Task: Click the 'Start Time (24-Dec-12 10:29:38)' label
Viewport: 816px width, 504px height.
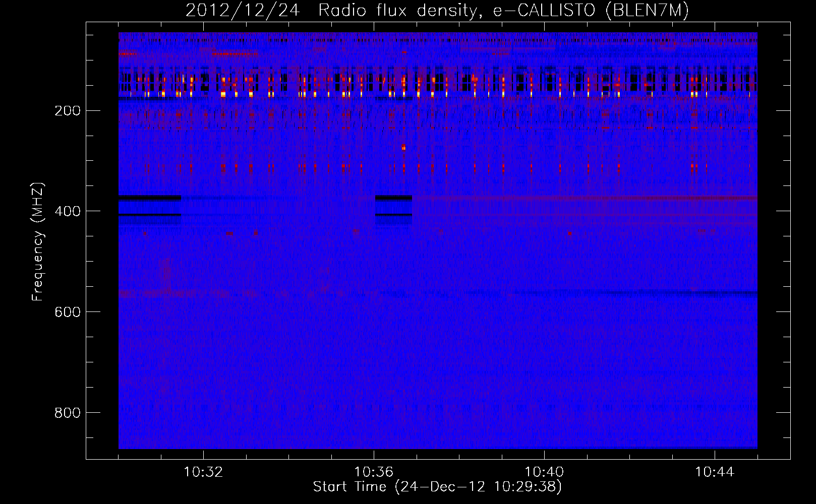Action: pyautogui.click(x=437, y=487)
